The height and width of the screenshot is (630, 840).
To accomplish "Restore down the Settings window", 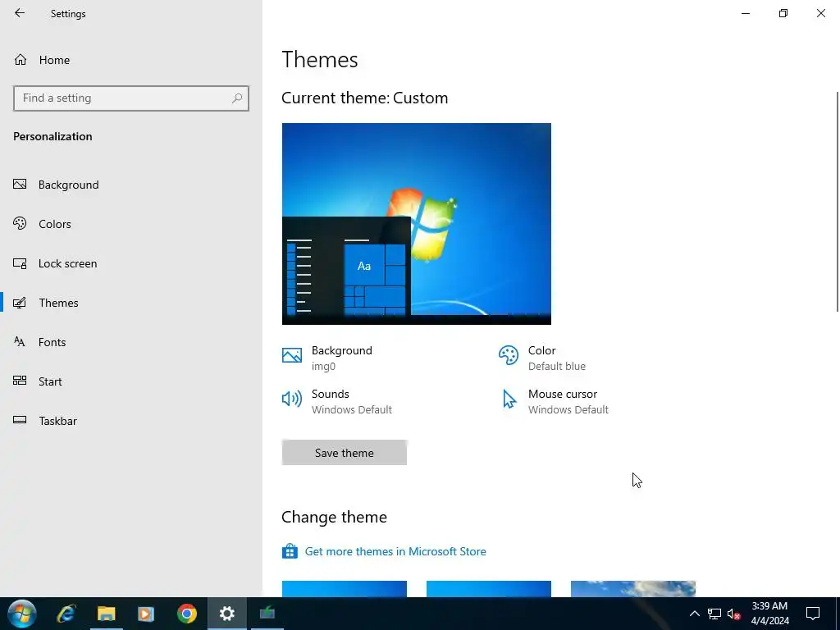I will [783, 13].
